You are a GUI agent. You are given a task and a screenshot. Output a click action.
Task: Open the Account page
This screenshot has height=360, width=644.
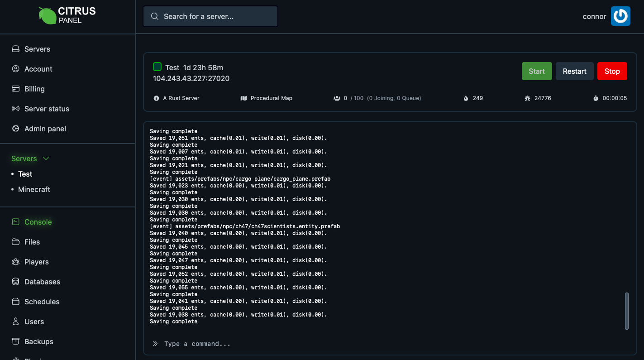38,69
